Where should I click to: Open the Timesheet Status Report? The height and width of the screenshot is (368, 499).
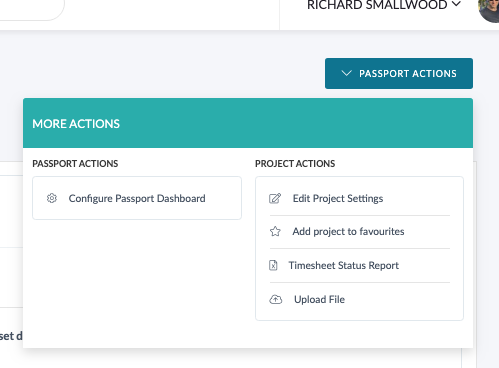tap(360, 265)
